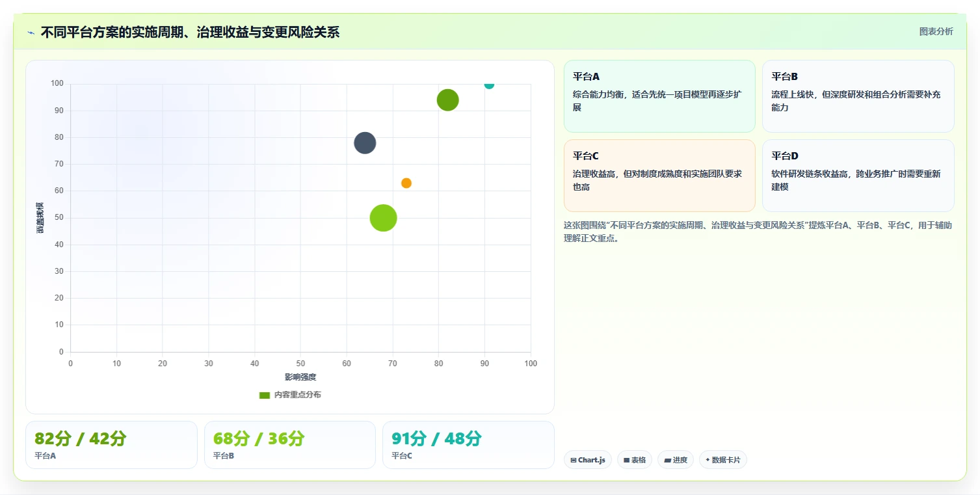Click the x-axis tick label 50
The image size is (980, 495).
(x=300, y=364)
